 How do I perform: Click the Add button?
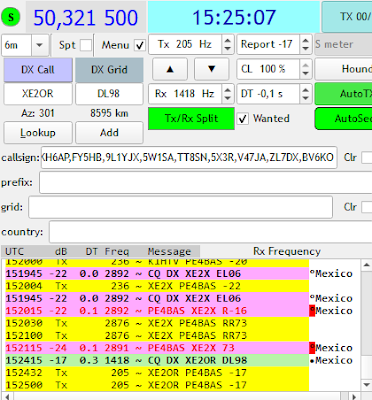[109, 133]
